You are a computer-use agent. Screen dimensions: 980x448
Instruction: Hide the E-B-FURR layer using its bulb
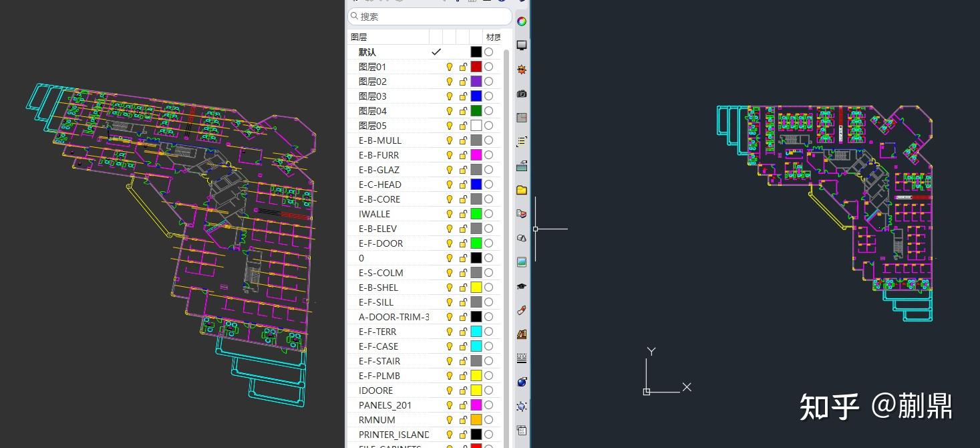(x=449, y=154)
